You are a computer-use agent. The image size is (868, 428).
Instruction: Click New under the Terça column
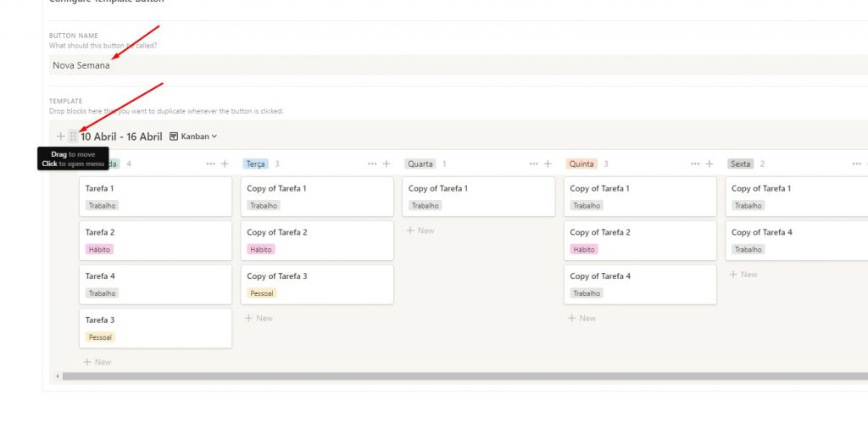pyautogui.click(x=259, y=319)
